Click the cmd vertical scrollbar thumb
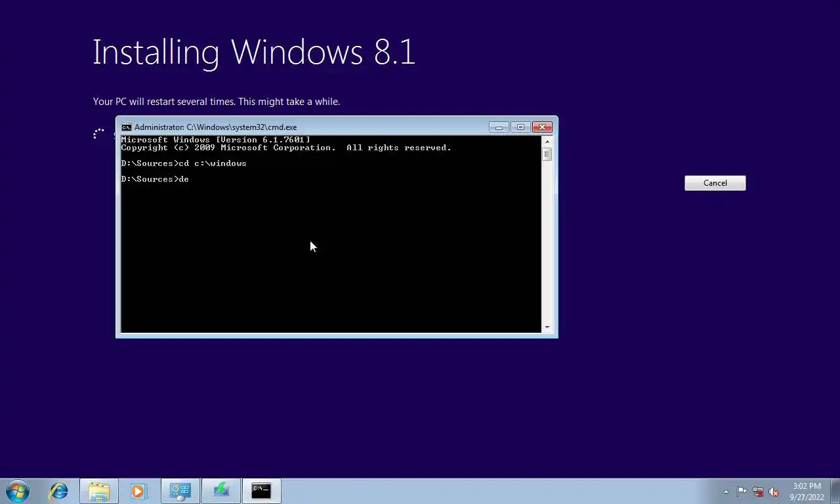 pyautogui.click(x=547, y=154)
